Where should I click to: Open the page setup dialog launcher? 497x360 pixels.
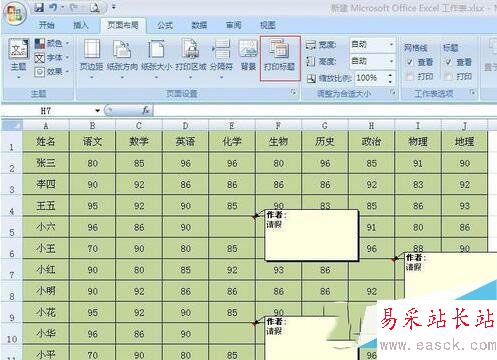click(x=293, y=92)
